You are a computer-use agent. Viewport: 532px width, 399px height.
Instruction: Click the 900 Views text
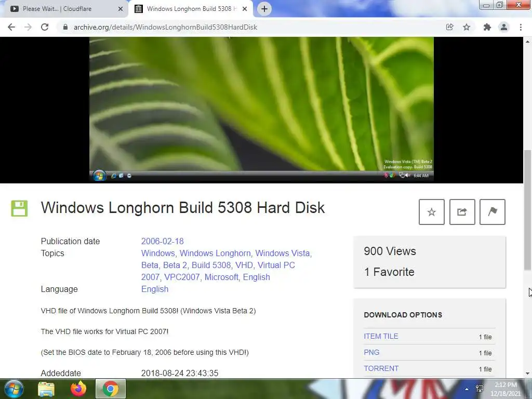coord(390,251)
